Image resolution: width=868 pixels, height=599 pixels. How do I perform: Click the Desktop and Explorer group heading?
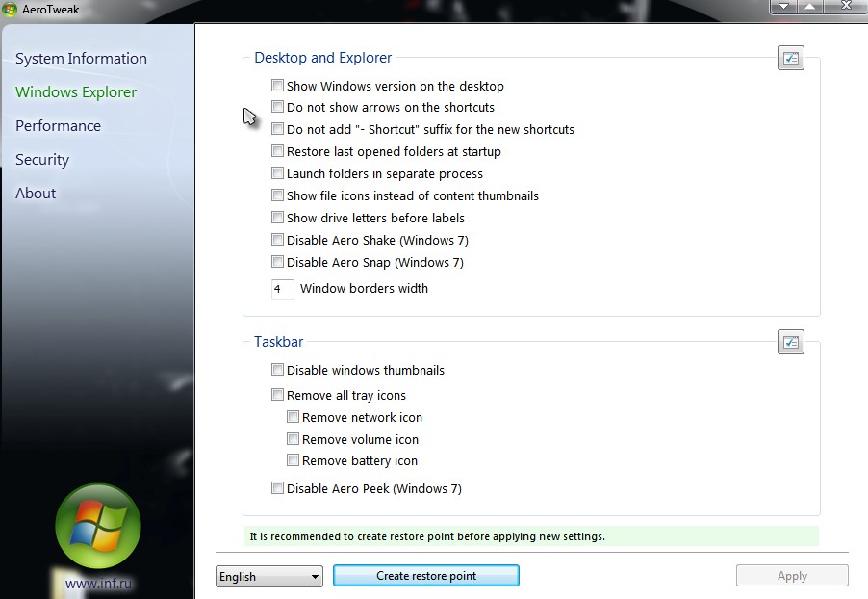click(322, 58)
